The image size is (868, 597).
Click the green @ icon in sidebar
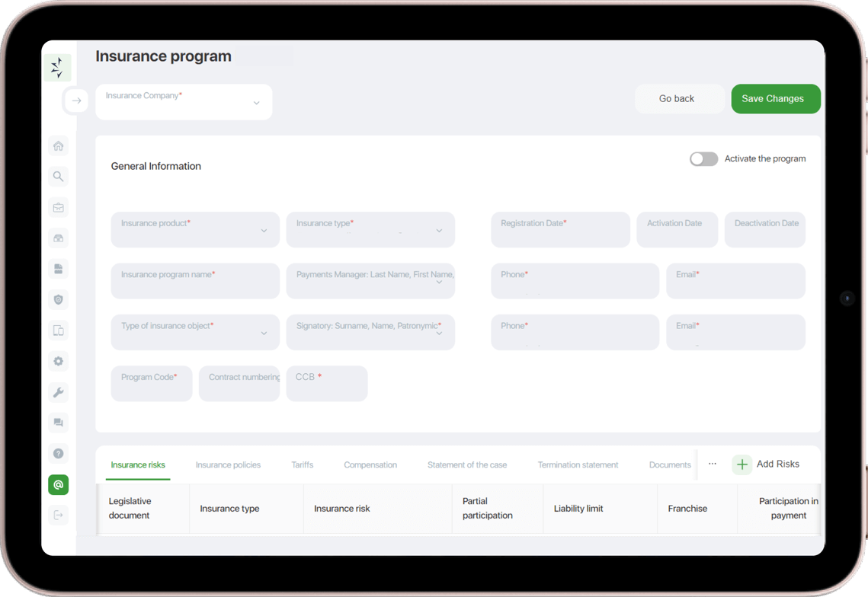click(58, 485)
